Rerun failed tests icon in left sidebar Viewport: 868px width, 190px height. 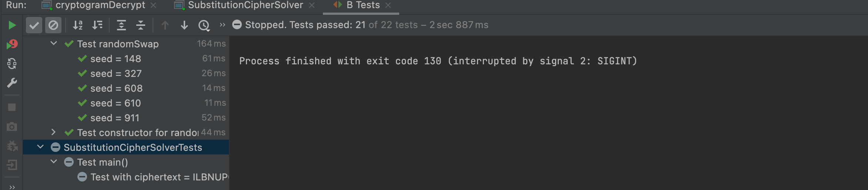point(12,45)
